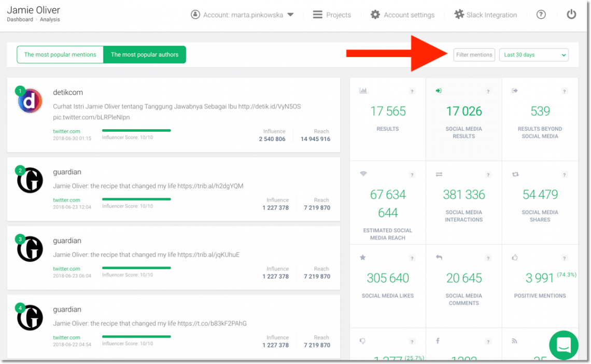Click the reply arrow icon above Social Media Comments

coord(439,258)
